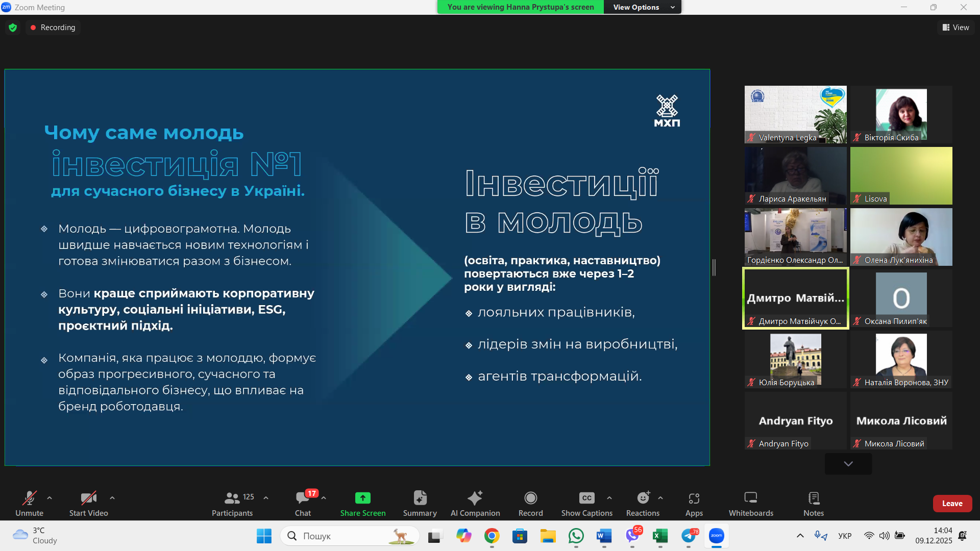Open the Zoom Apps panel
Screen dimensions: 980x551
694,503
